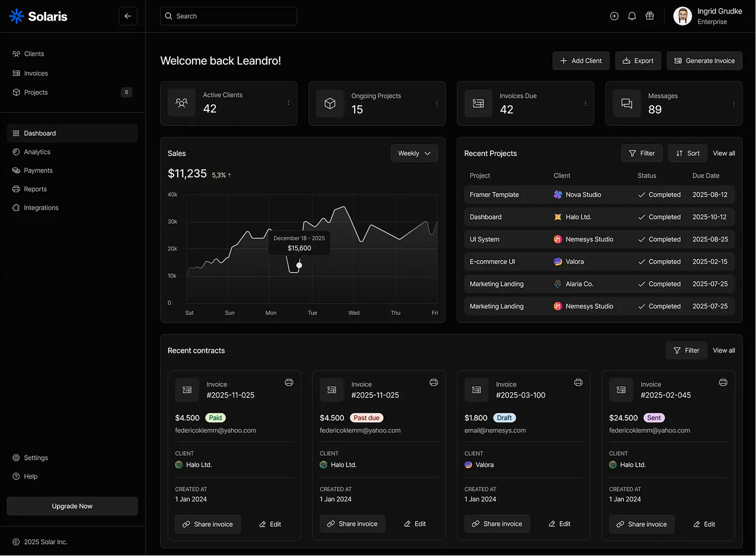Click the Messages chat icon
This screenshot has width=756, height=556.
(627, 103)
